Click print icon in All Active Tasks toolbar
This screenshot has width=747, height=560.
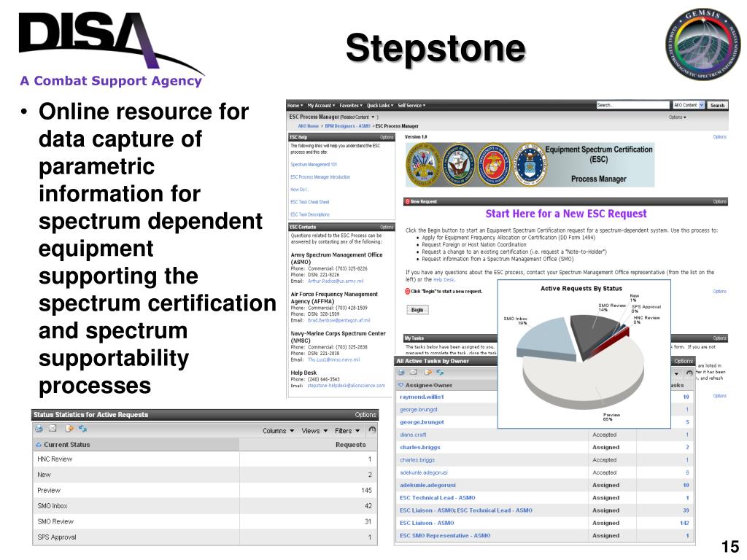pos(401,373)
